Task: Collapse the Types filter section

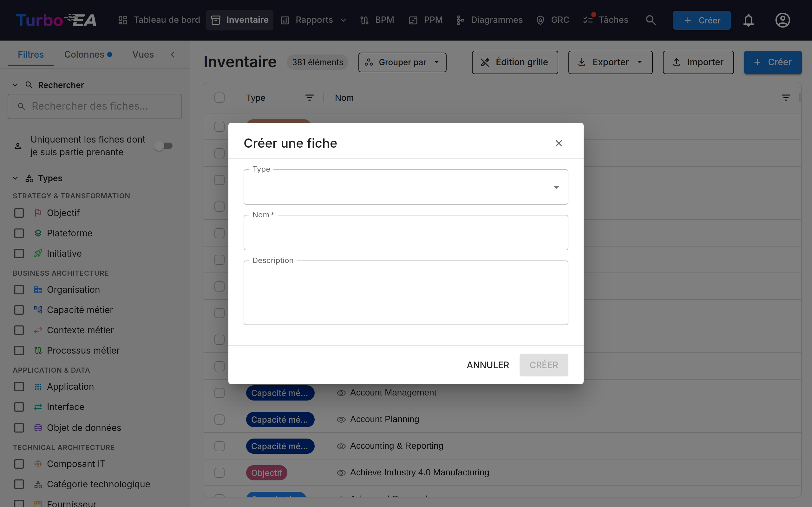Action: click(15, 178)
